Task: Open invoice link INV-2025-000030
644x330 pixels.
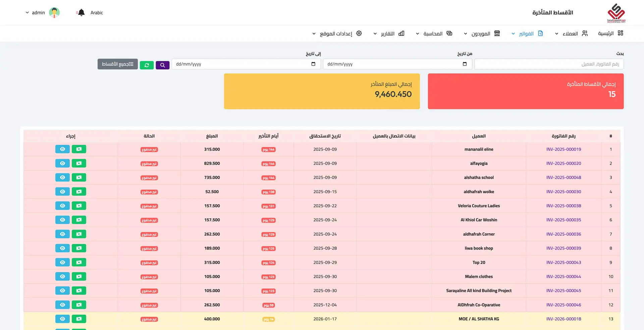Action: click(x=563, y=192)
